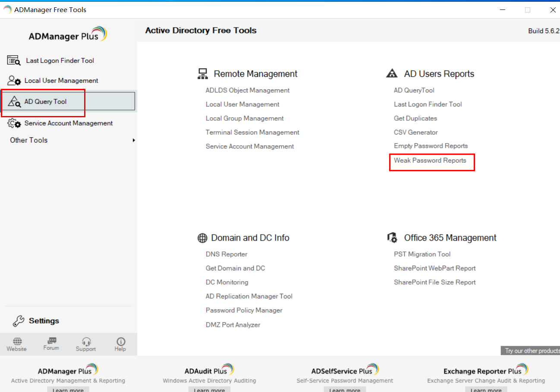The image size is (560, 392).
Task: Click the ADManager Plus logo in sidebar
Action: pos(68,34)
